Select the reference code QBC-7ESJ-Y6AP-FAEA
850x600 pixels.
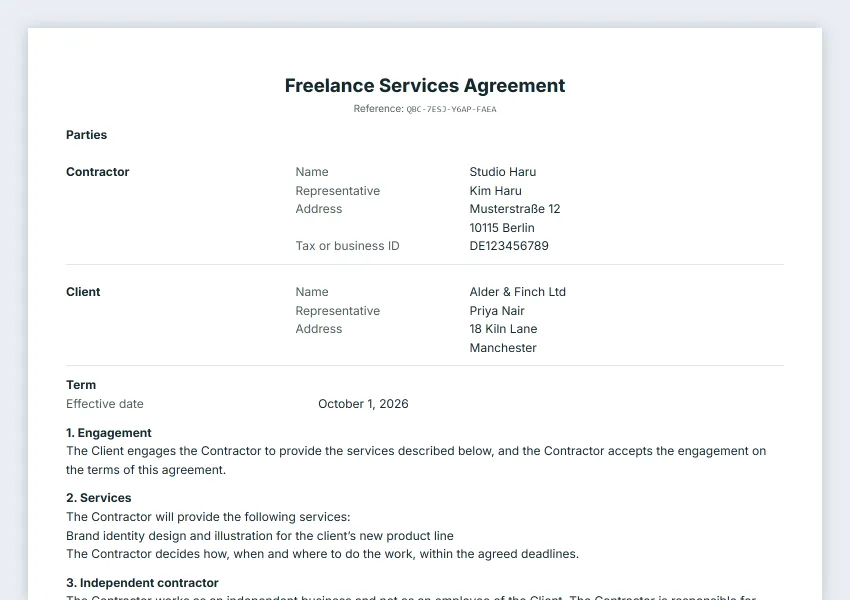(x=452, y=109)
